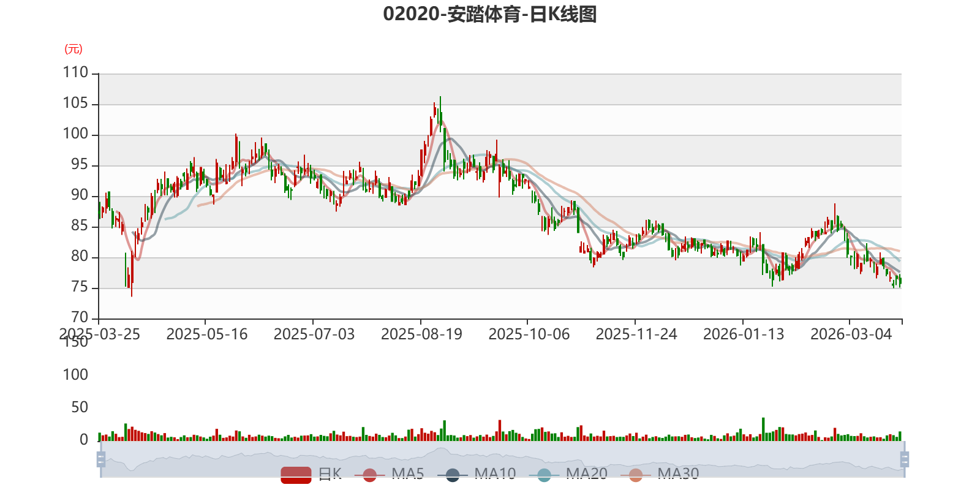Click the 2025-08-19 date label
Screen dimensions: 980x490
(x=421, y=334)
